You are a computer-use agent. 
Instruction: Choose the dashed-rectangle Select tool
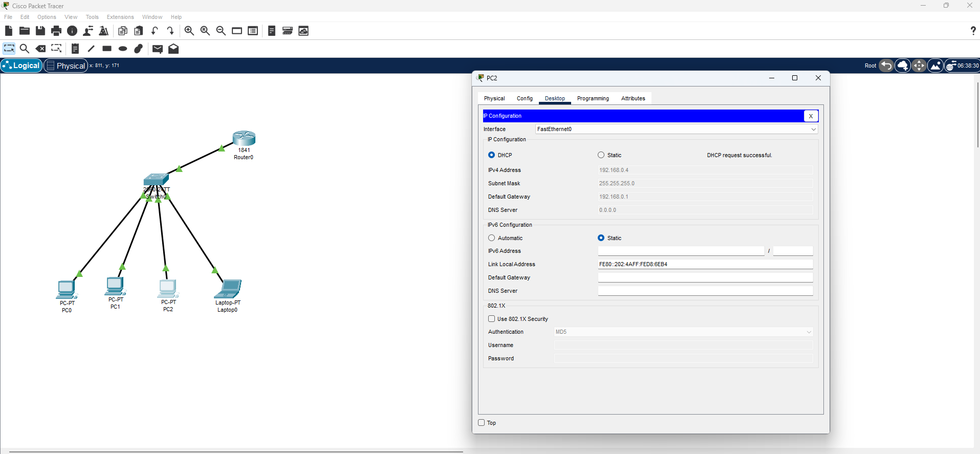(x=9, y=49)
